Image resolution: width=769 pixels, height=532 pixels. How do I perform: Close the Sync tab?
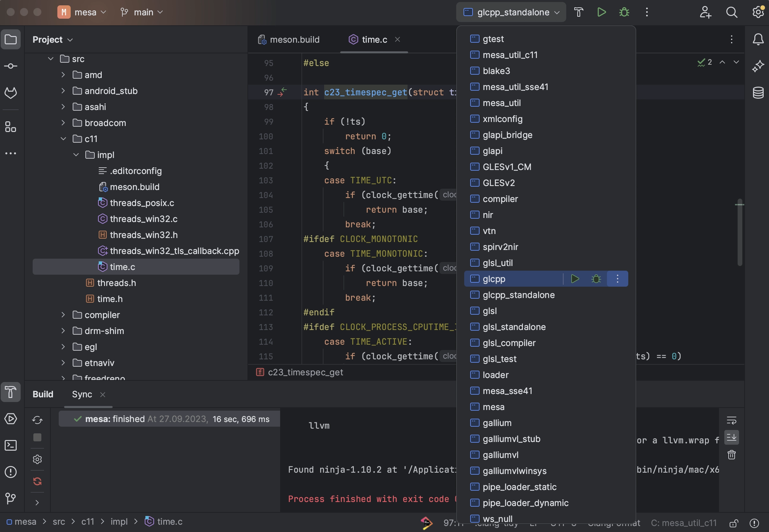(103, 395)
